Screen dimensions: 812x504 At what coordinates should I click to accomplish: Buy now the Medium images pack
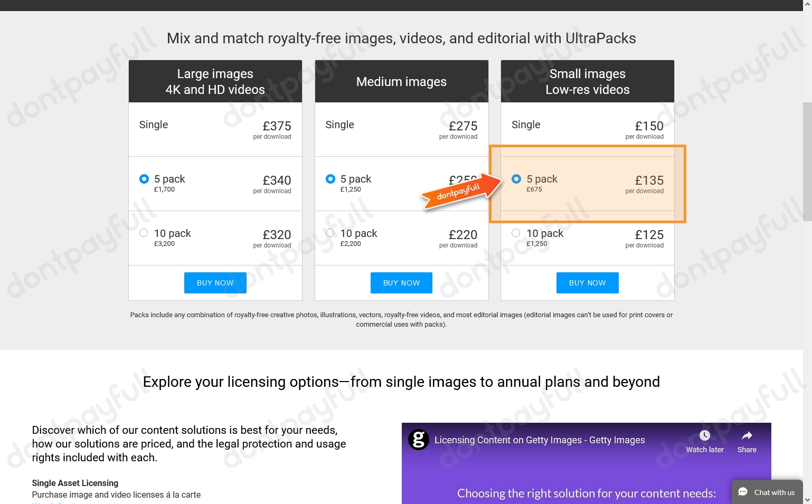click(401, 283)
